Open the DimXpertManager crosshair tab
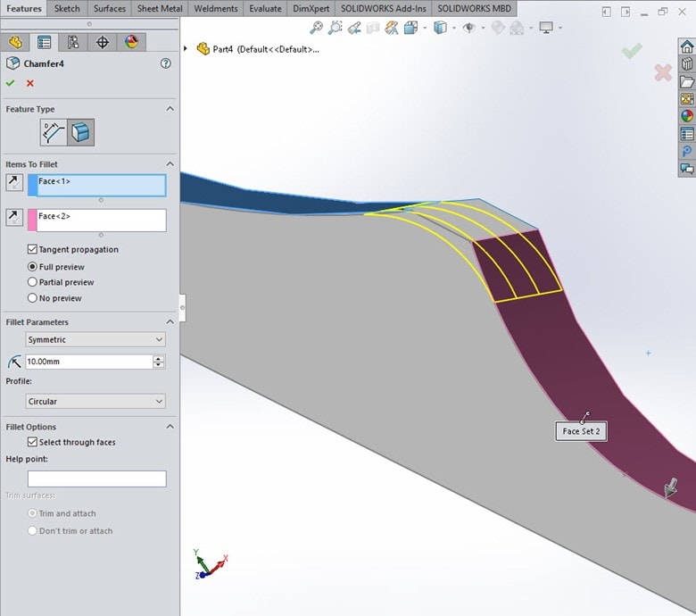 coord(103,42)
